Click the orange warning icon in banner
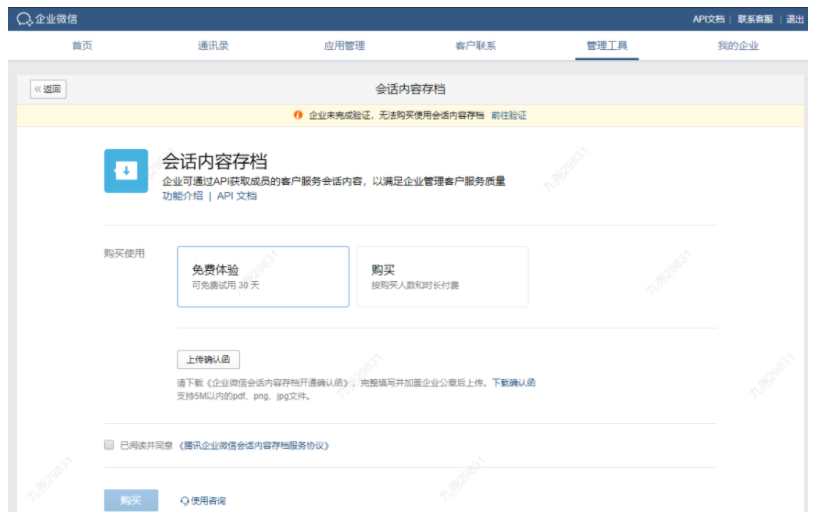The image size is (815, 522). [x=298, y=115]
